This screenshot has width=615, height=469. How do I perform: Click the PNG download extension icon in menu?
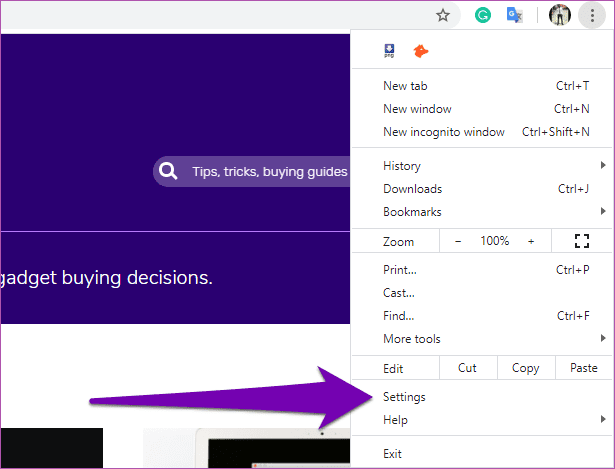389,51
